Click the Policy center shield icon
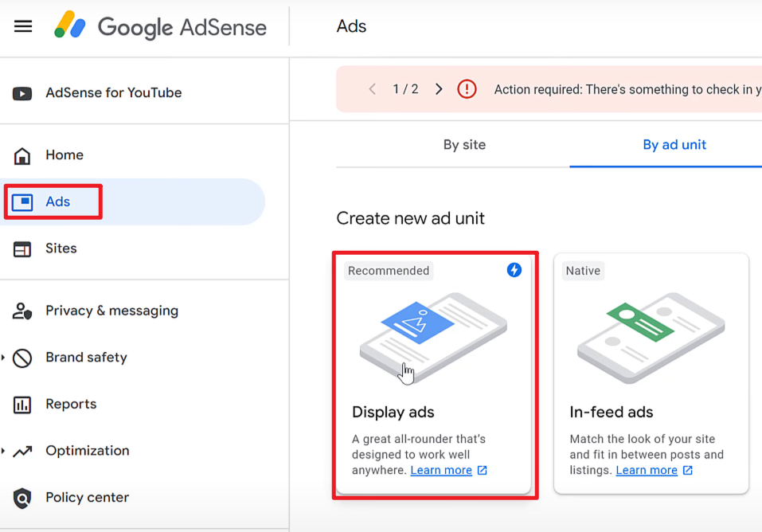 click(x=22, y=498)
